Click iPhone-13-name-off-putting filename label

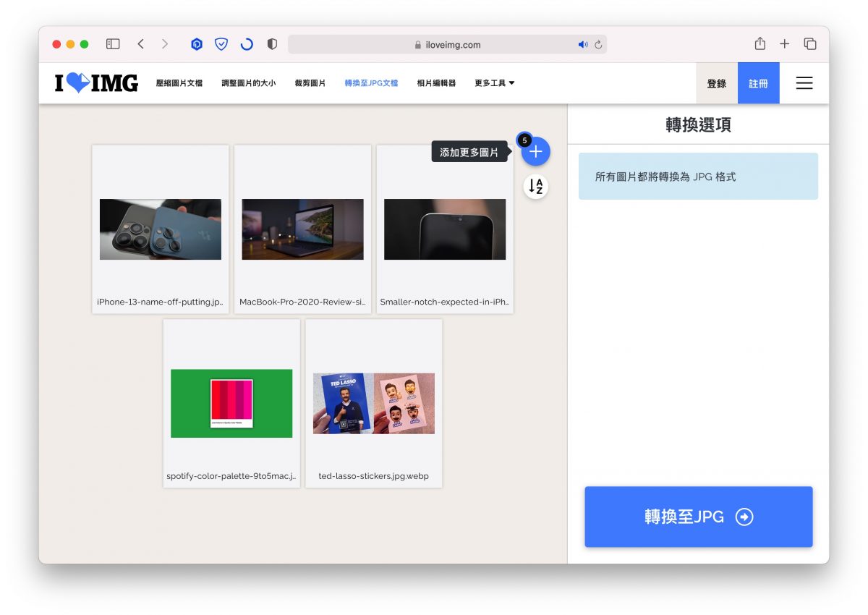pos(161,302)
